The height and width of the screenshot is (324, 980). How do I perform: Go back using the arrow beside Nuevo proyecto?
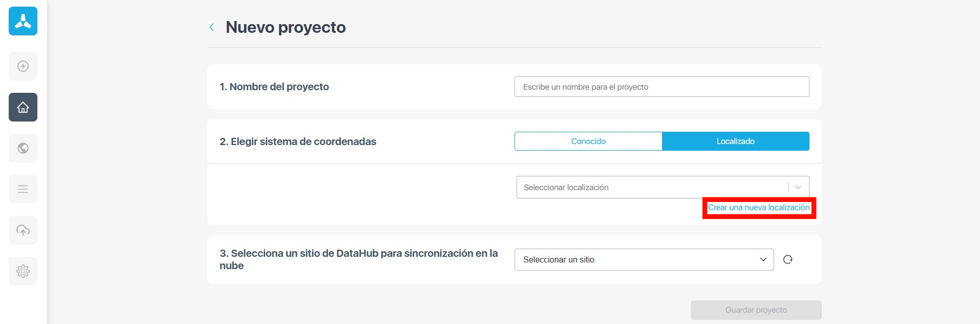pyautogui.click(x=211, y=27)
